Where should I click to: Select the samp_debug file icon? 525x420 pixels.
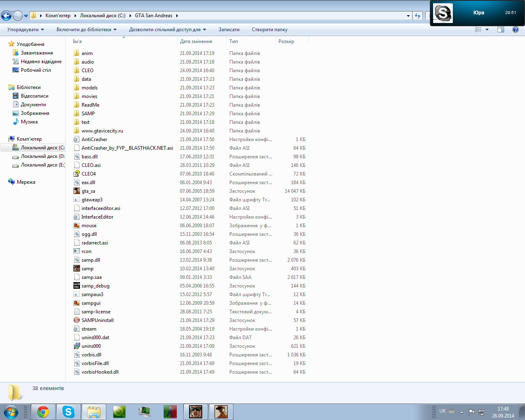coord(77,286)
